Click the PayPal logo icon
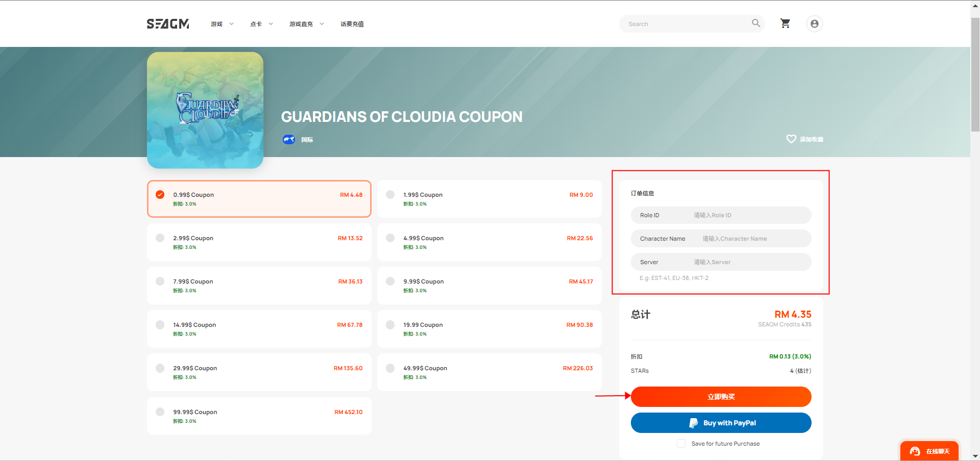 click(x=693, y=423)
